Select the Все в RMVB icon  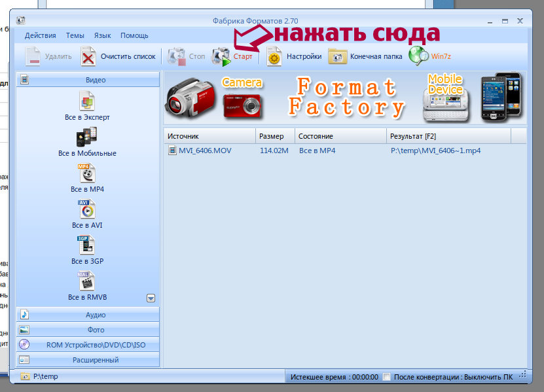pyautogui.click(x=86, y=281)
